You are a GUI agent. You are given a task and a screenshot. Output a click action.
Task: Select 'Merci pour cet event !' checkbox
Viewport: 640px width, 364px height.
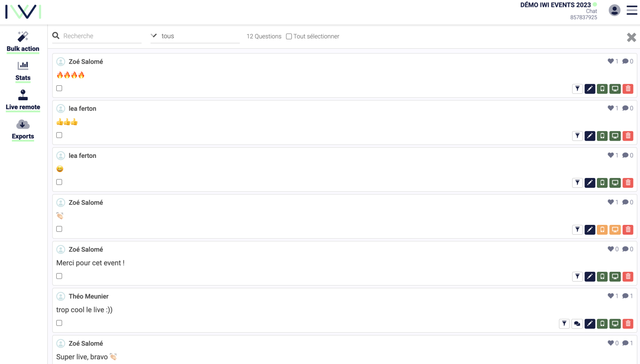[x=59, y=276]
